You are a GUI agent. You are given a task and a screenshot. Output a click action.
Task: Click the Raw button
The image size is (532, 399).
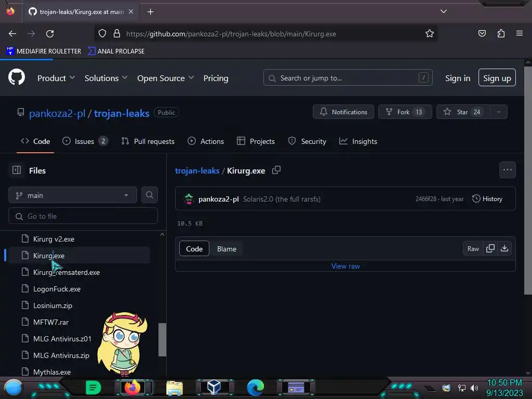click(x=473, y=249)
